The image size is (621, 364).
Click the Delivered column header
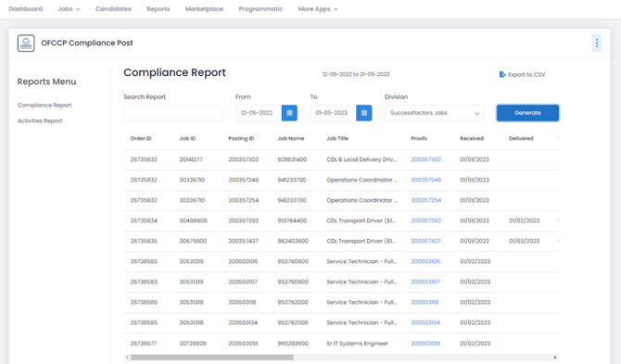tap(521, 138)
